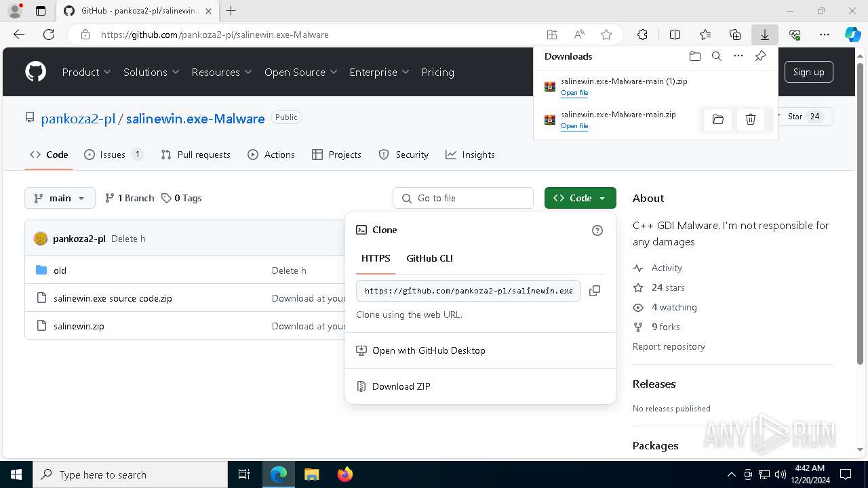Open the pankoza2-pl owner link
868x488 pixels.
pyautogui.click(x=78, y=119)
